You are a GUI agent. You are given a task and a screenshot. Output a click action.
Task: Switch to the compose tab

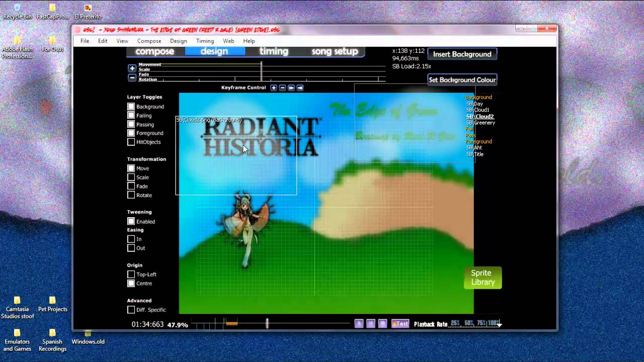(x=155, y=51)
